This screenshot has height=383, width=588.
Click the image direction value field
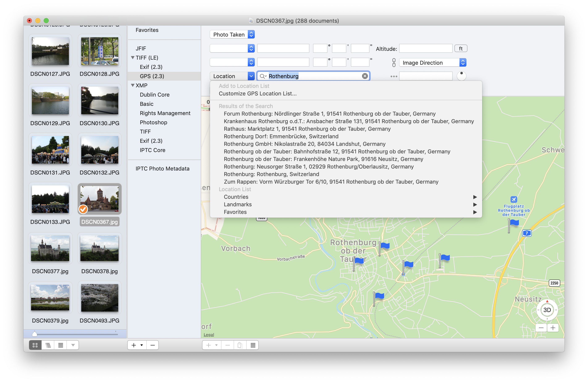point(426,76)
